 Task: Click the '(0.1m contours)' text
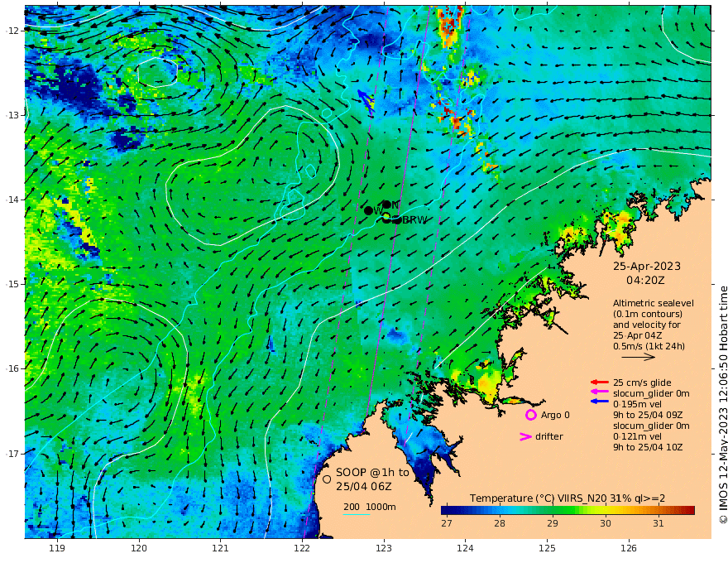pos(648,314)
